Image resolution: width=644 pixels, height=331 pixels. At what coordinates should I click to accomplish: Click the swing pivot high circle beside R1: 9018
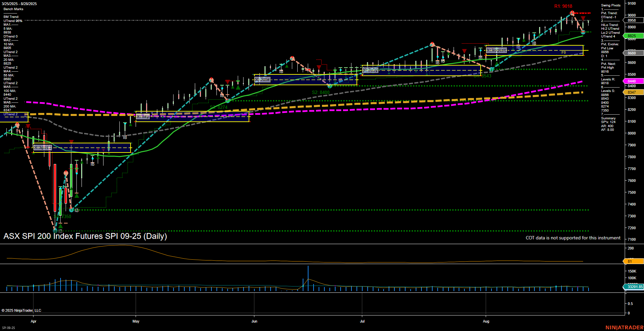pos(572,13)
